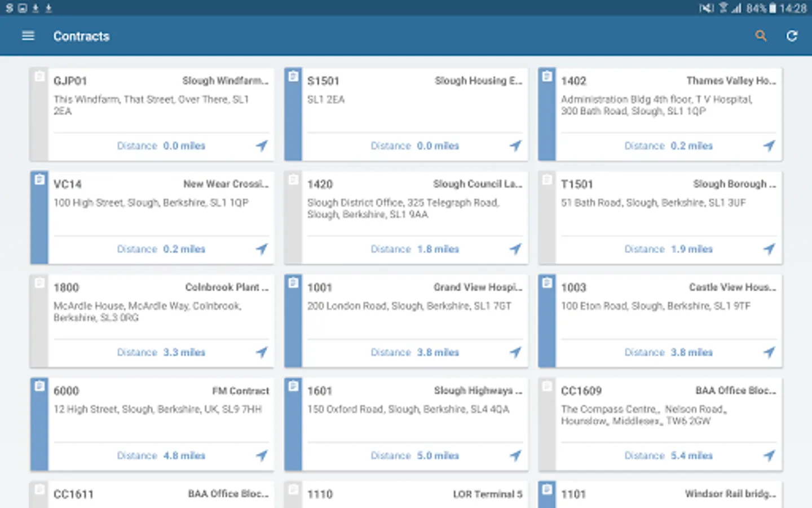Open Castle View Hous... contract title

point(732,287)
